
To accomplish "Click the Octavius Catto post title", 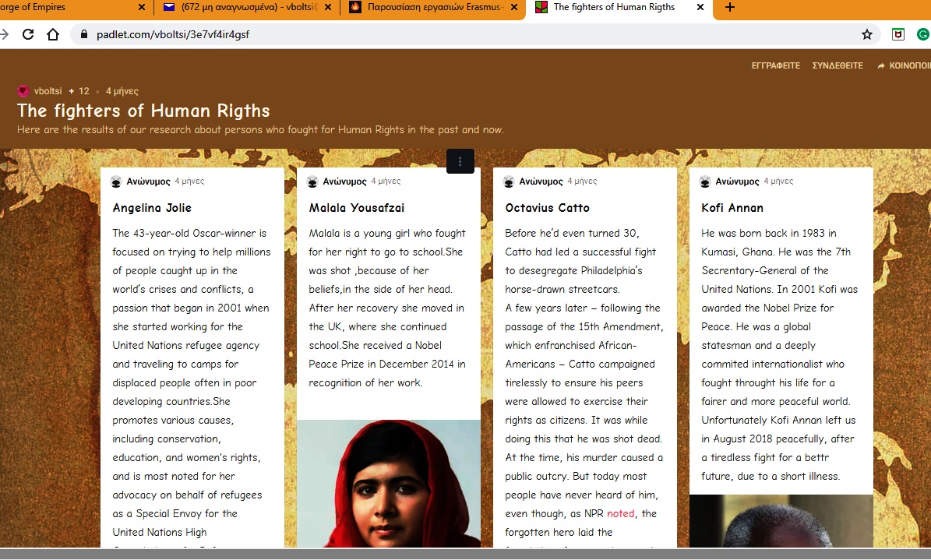I will [x=547, y=208].
